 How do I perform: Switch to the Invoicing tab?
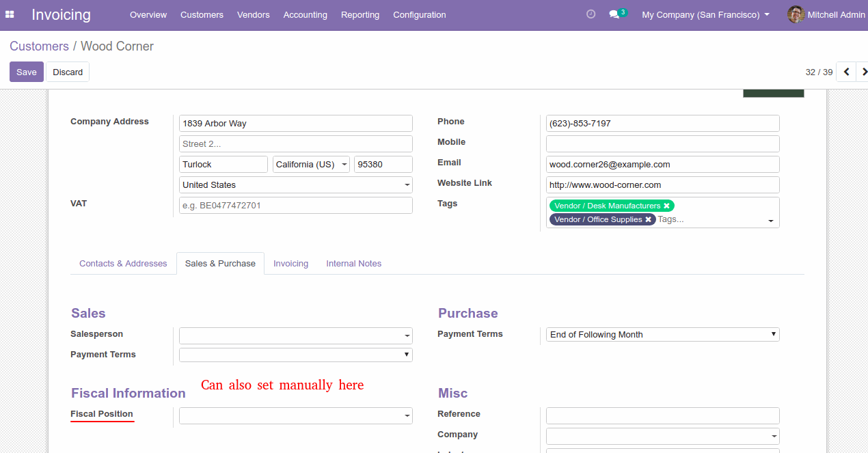[290, 264]
